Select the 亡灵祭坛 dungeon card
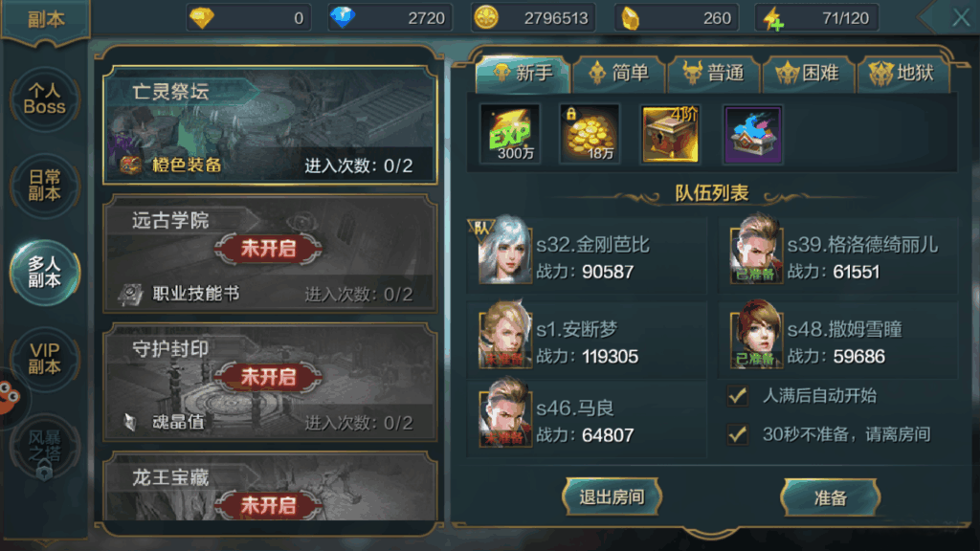The image size is (980, 551). 270,125
